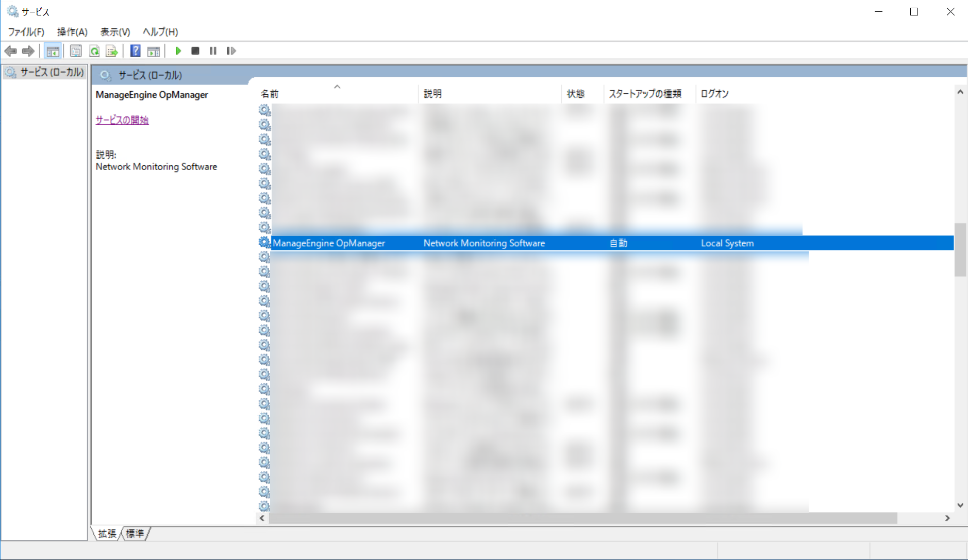Click the down arrow of the vertical scrollbar
Screen dimensions: 968x560
click(x=960, y=505)
